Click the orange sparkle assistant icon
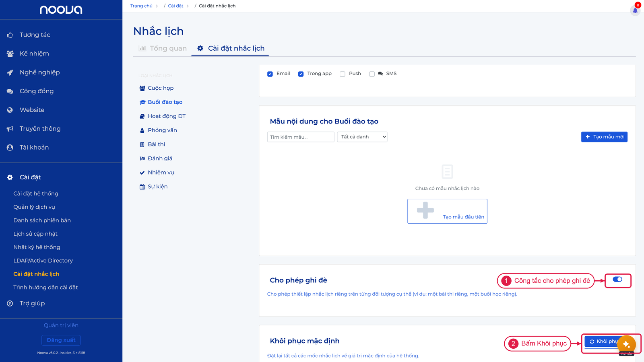644x362 pixels. pyautogui.click(x=626, y=344)
